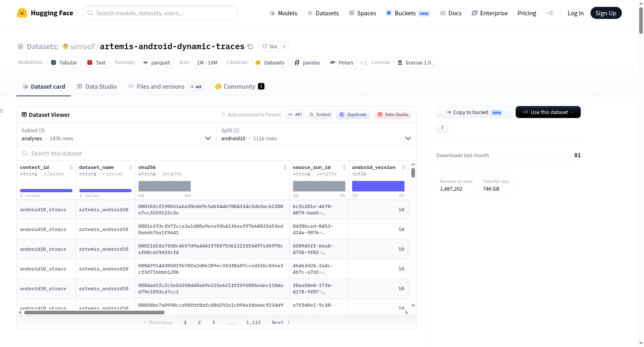Click the dataset_name value distribution bar
Viewport: 644px width, 347px height.
coord(105,191)
